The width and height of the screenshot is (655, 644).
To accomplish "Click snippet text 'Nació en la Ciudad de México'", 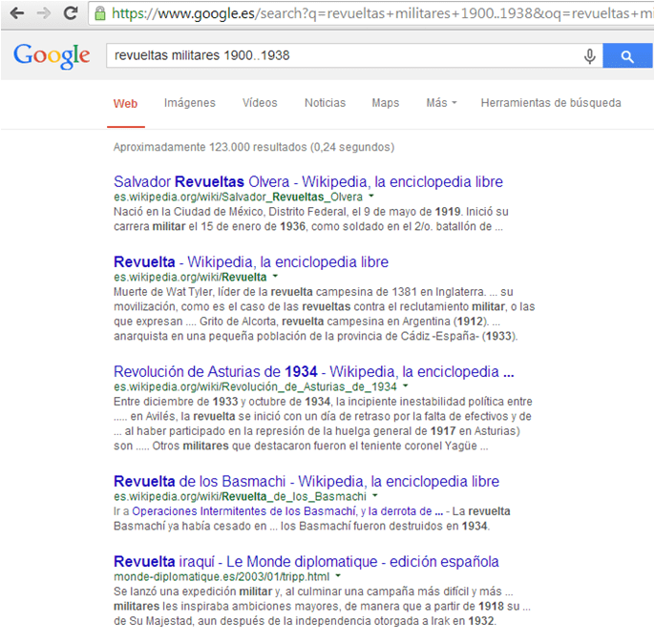I will point(188,212).
